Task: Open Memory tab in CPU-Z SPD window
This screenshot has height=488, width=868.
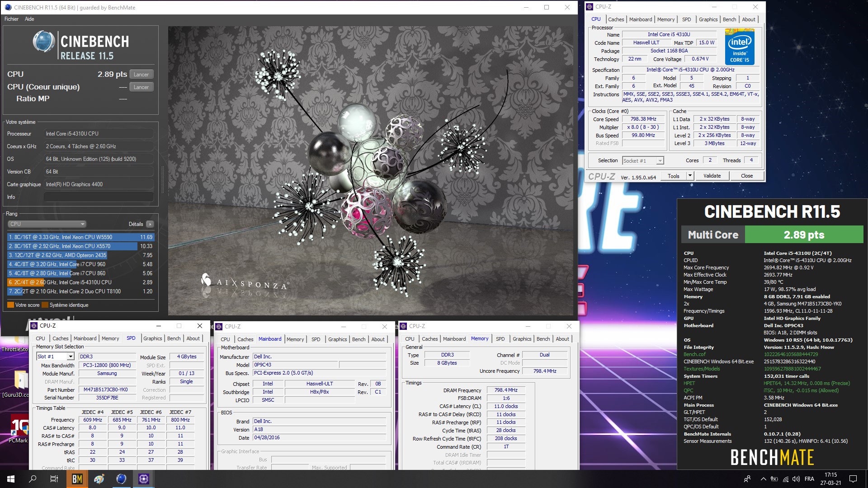Action: tap(110, 338)
